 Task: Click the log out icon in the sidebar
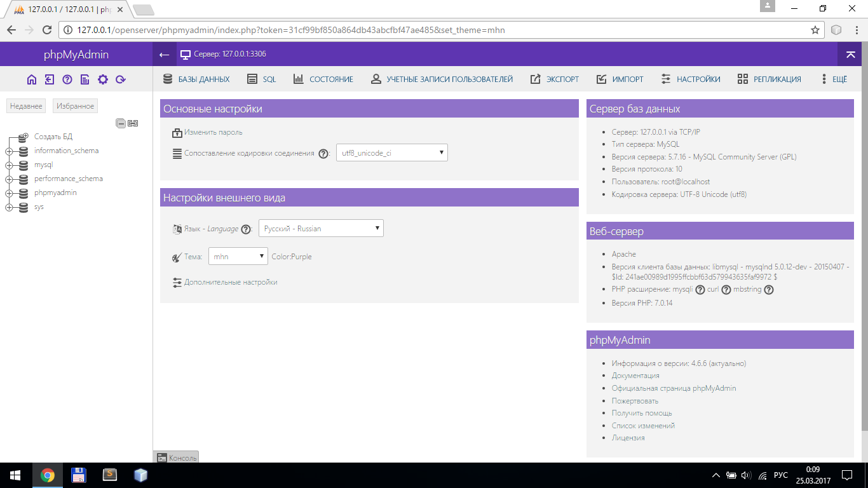(x=50, y=79)
